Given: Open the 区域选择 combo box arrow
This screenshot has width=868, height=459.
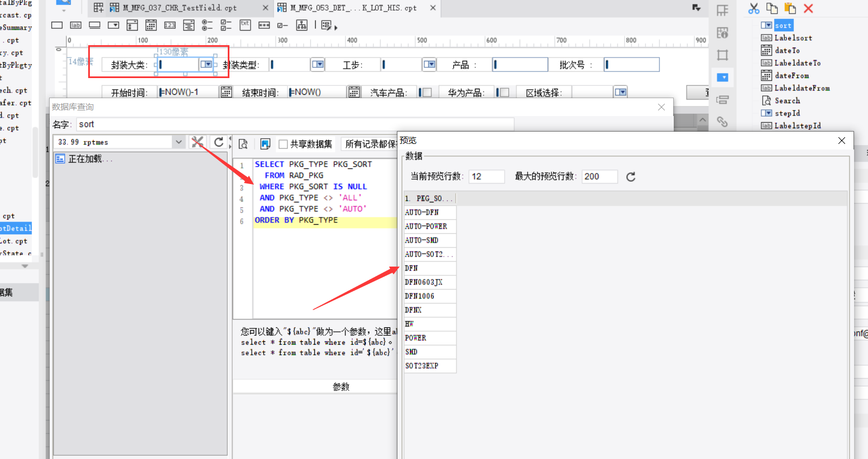Looking at the screenshot, I should pos(621,93).
